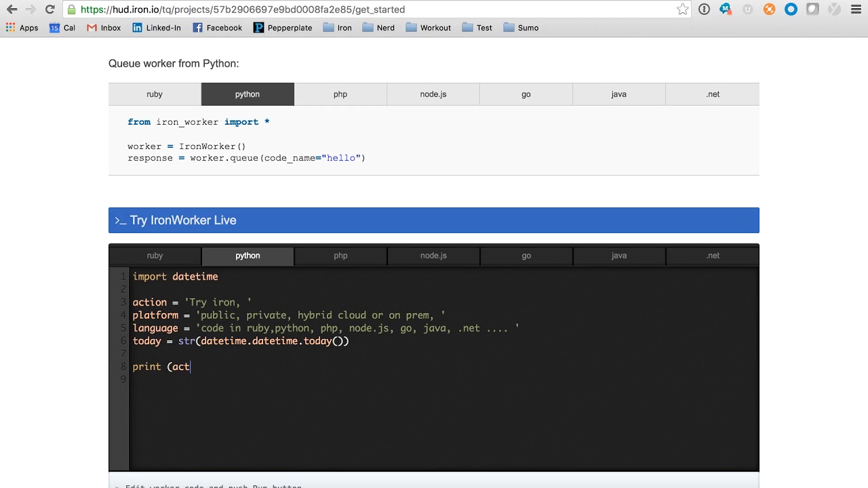Image resolution: width=868 pixels, height=488 pixels.
Task: Switch live editor to php tab
Action: pos(340,256)
